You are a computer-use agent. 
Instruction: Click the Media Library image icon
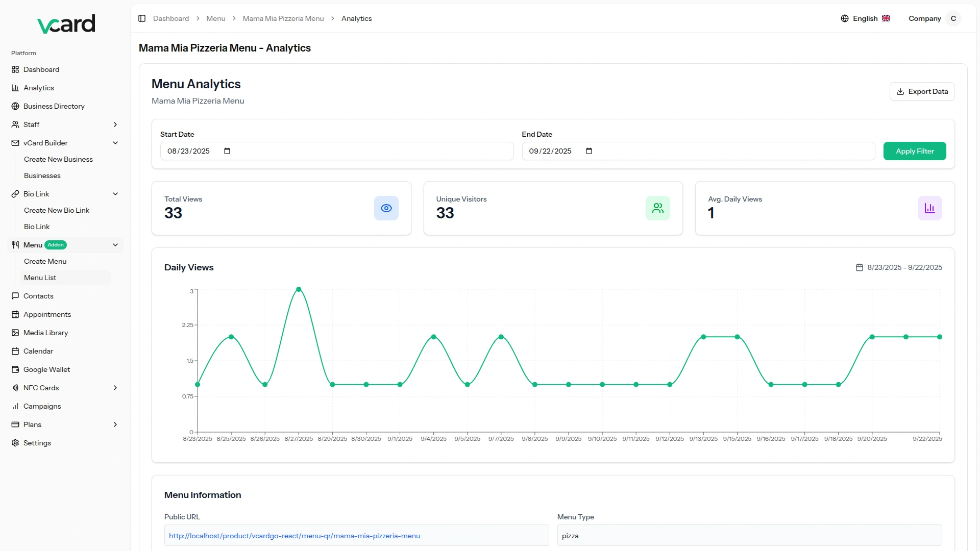tap(15, 333)
